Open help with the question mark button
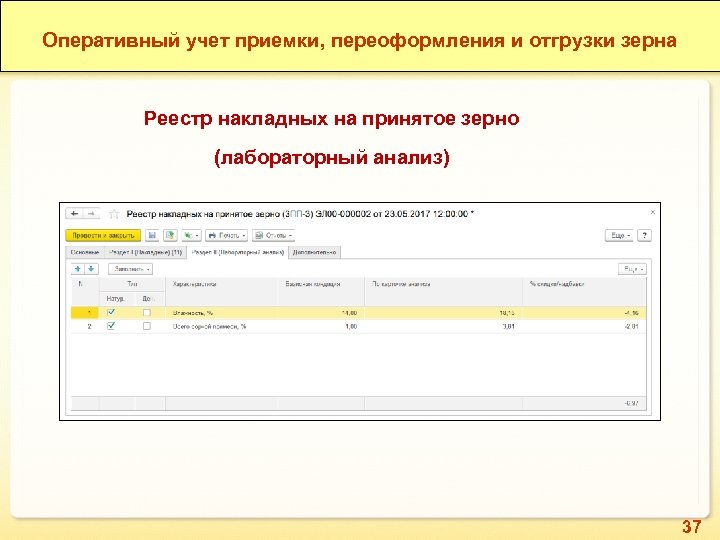Viewport: 720px width, 540px height. click(645, 236)
